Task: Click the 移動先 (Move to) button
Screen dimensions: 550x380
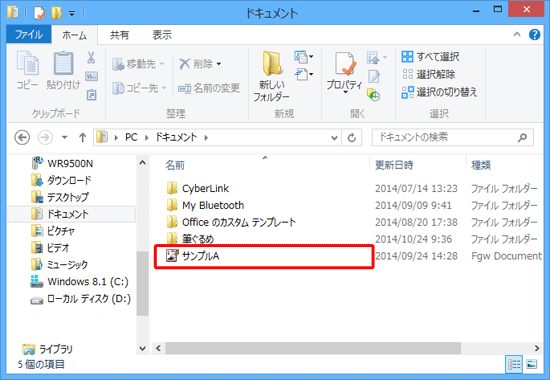Action: tap(138, 64)
